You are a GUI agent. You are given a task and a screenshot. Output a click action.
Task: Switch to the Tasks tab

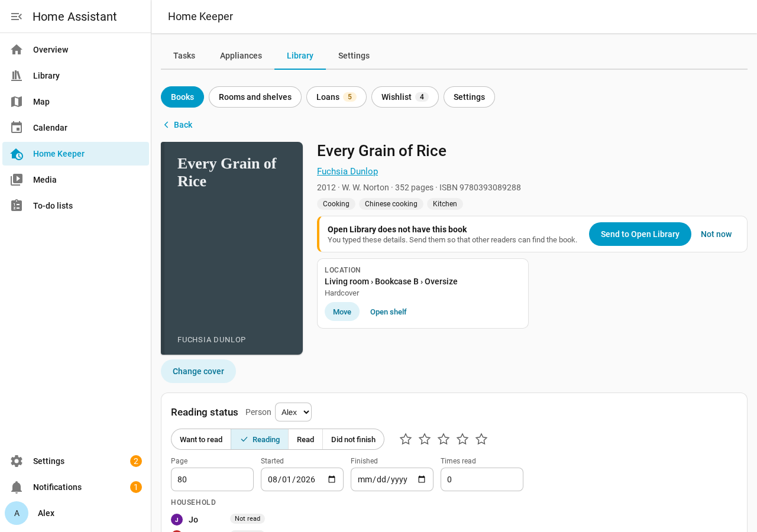point(184,56)
